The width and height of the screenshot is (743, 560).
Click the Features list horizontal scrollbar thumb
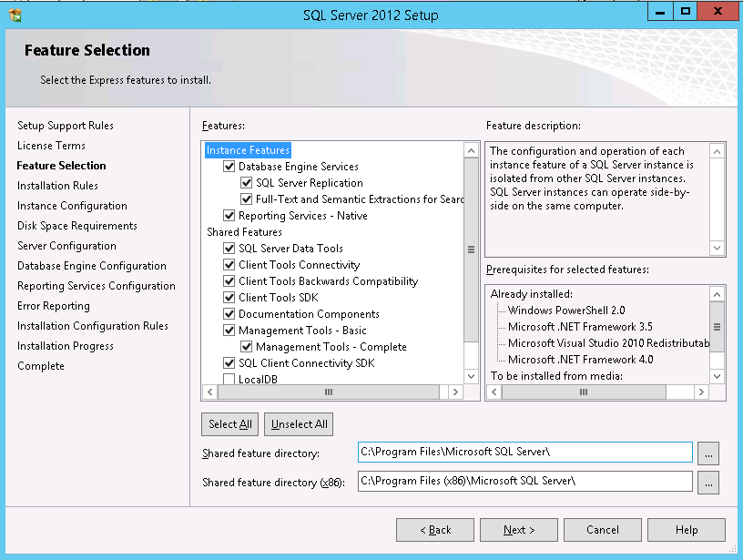pyautogui.click(x=329, y=392)
